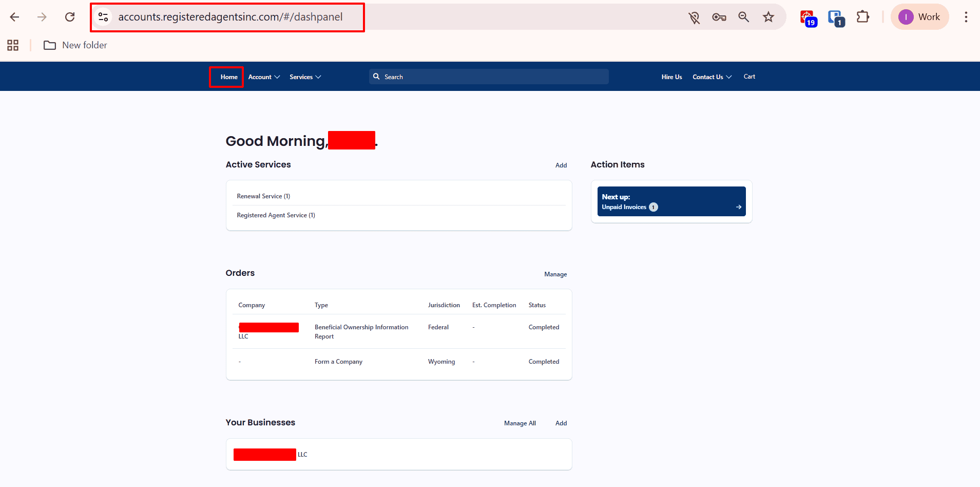Image resolution: width=980 pixels, height=487 pixels.
Task: Click the back navigation arrow
Action: click(x=14, y=16)
